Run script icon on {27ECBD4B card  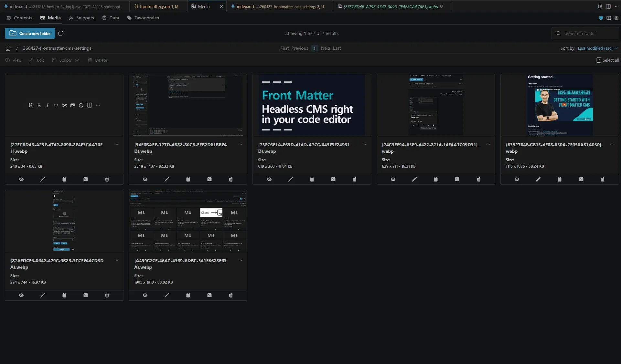[x=86, y=179]
